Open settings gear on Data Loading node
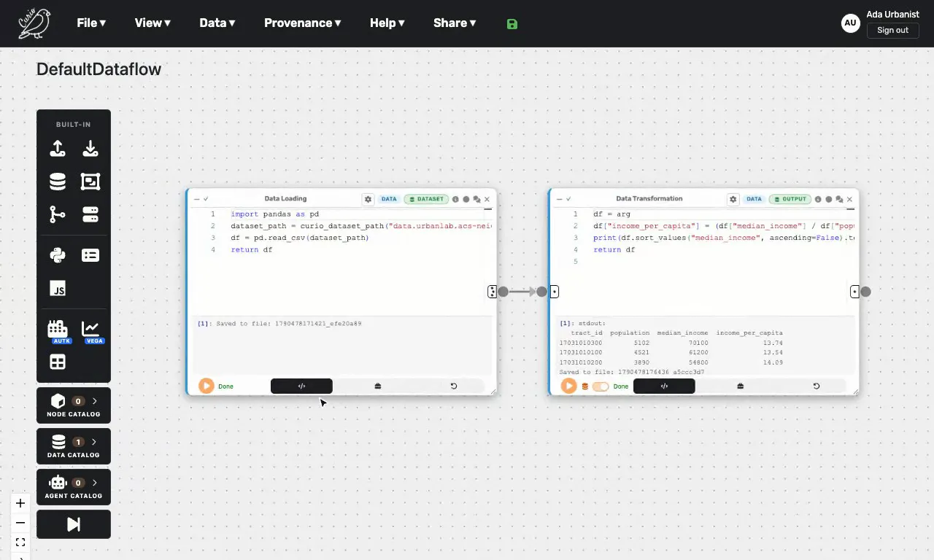 368,199
